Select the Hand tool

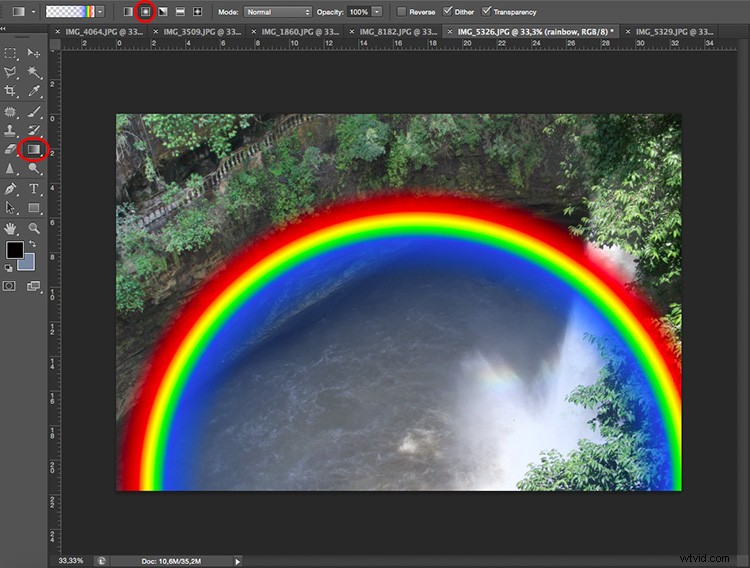(10, 228)
